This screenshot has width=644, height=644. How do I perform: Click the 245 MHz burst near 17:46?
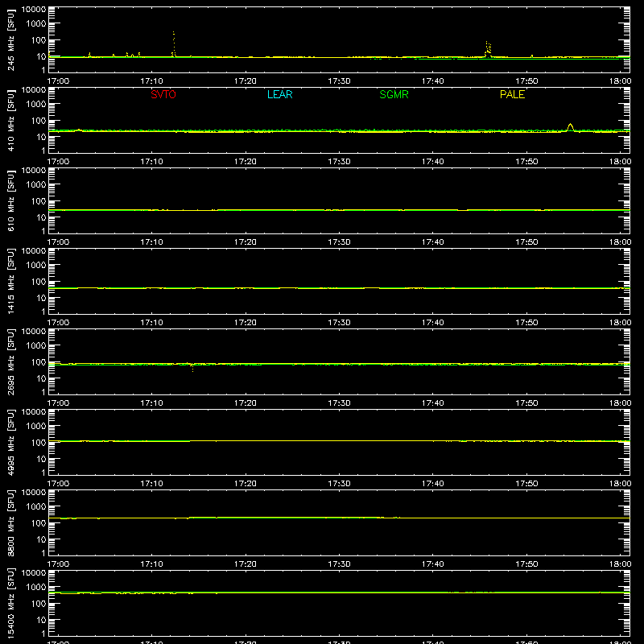tap(488, 49)
